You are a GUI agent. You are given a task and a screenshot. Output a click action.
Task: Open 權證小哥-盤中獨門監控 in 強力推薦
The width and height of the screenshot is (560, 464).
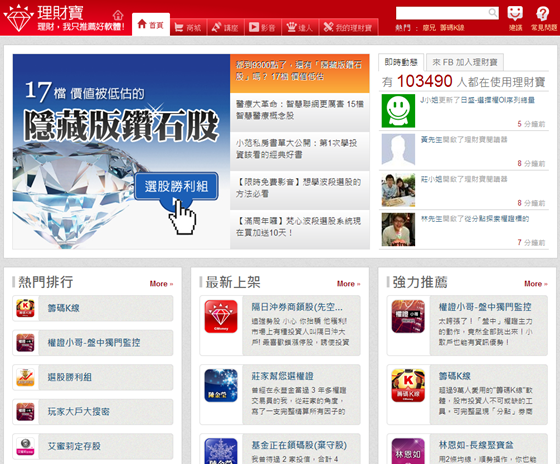click(485, 307)
